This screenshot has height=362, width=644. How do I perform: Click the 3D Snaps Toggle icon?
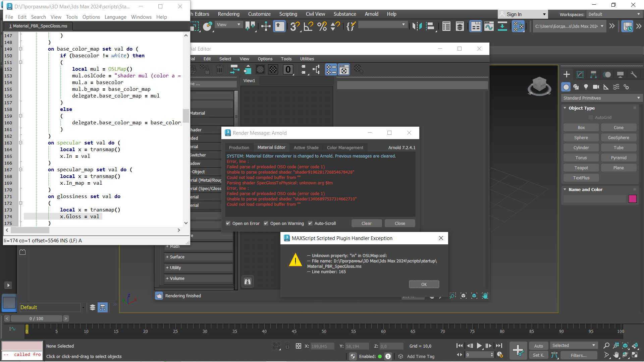[295, 26]
